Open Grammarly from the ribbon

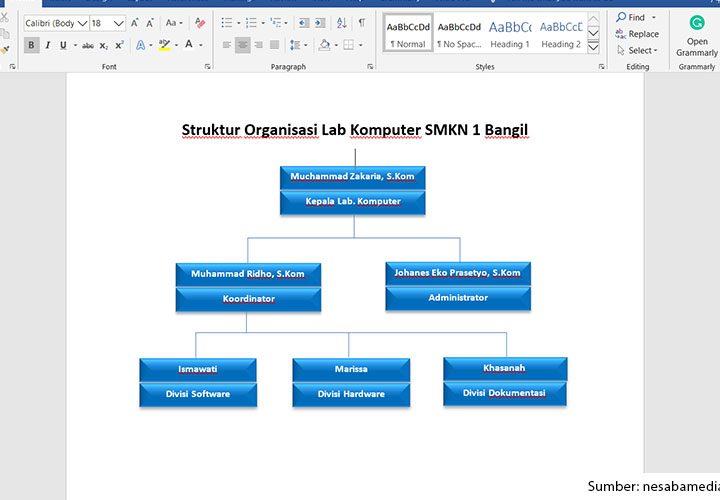[697, 34]
